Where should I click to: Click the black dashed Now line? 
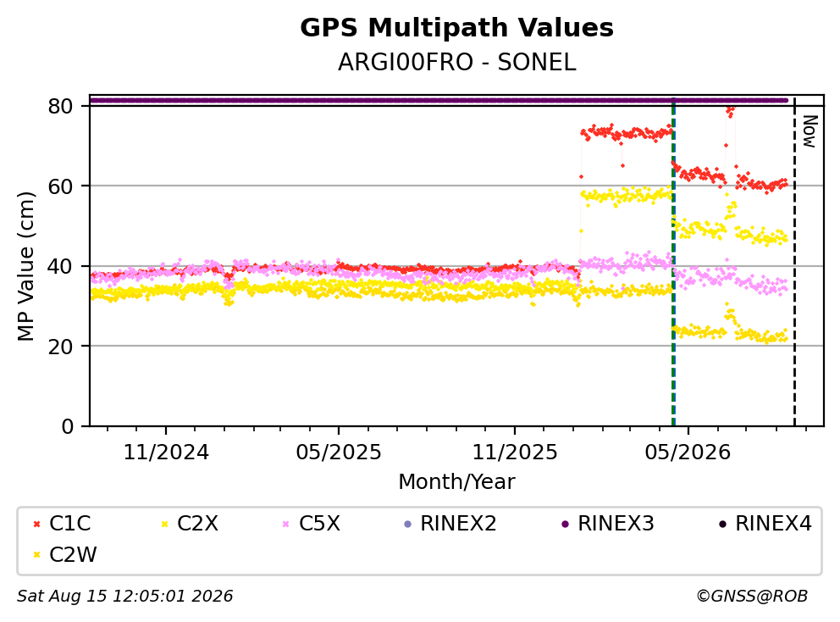click(794, 263)
